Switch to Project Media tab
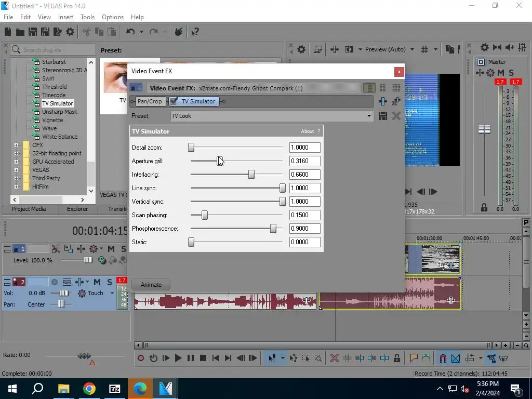The height and width of the screenshot is (399, 532). tap(29, 209)
